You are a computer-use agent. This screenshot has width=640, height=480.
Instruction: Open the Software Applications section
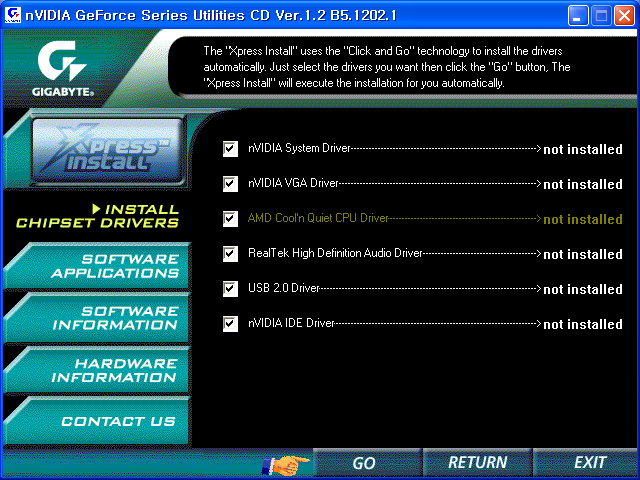(97, 266)
